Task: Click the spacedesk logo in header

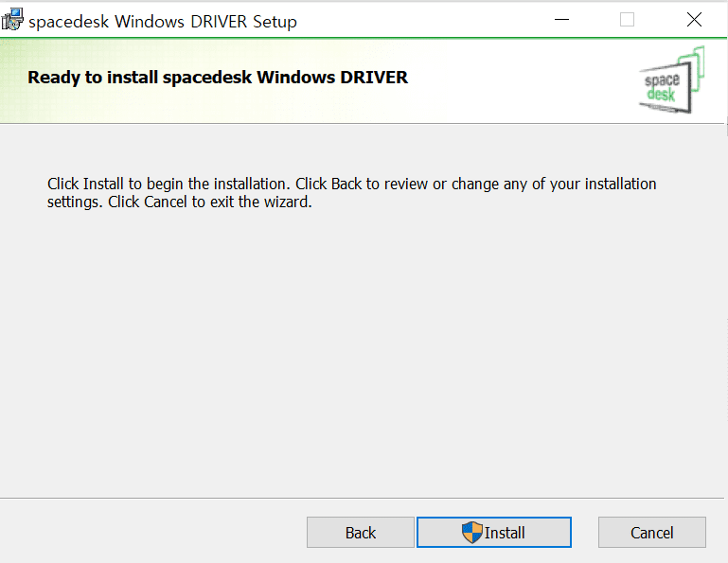Action: tap(672, 79)
